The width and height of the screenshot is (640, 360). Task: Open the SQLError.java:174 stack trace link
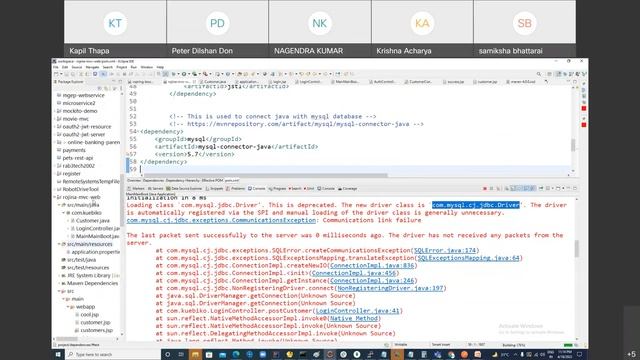pyautogui.click(x=445, y=251)
